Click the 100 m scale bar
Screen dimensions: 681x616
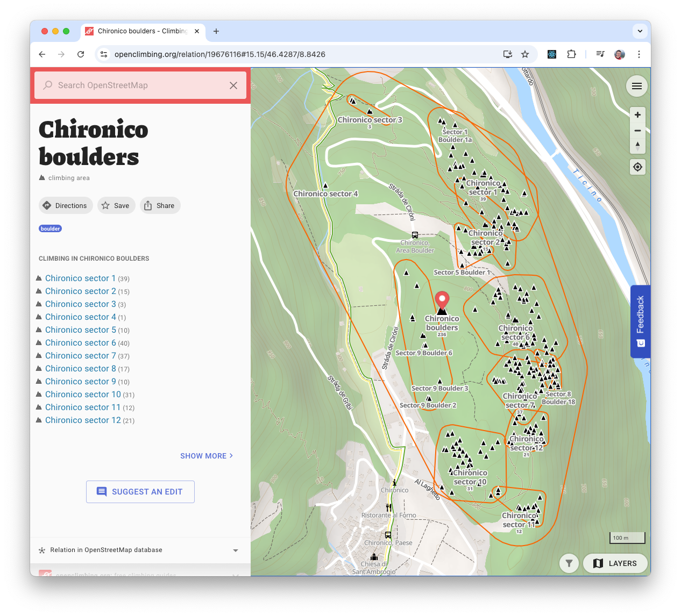627,538
